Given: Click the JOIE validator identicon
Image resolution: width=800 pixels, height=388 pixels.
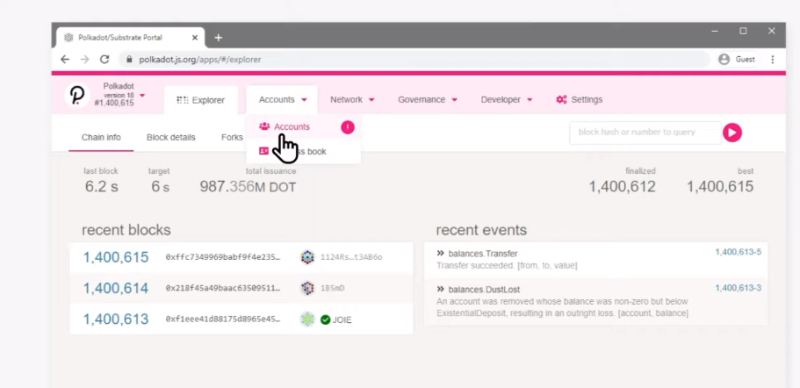Looking at the screenshot, I should pos(307,320).
